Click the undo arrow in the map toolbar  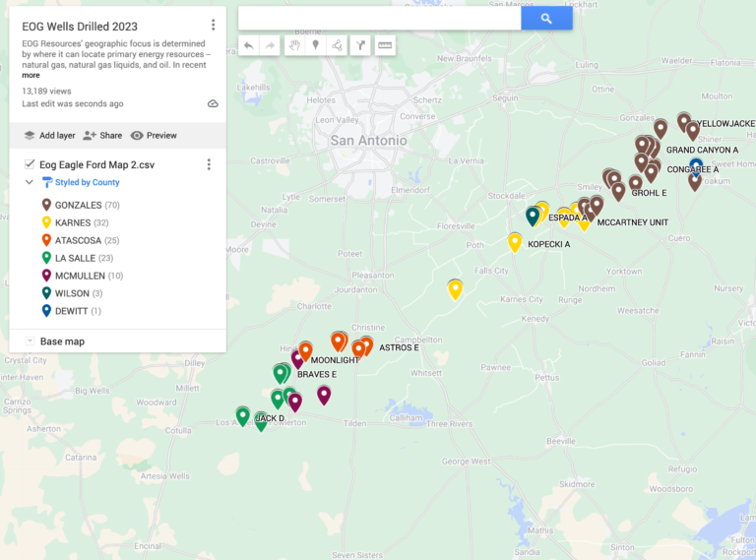pyautogui.click(x=248, y=45)
